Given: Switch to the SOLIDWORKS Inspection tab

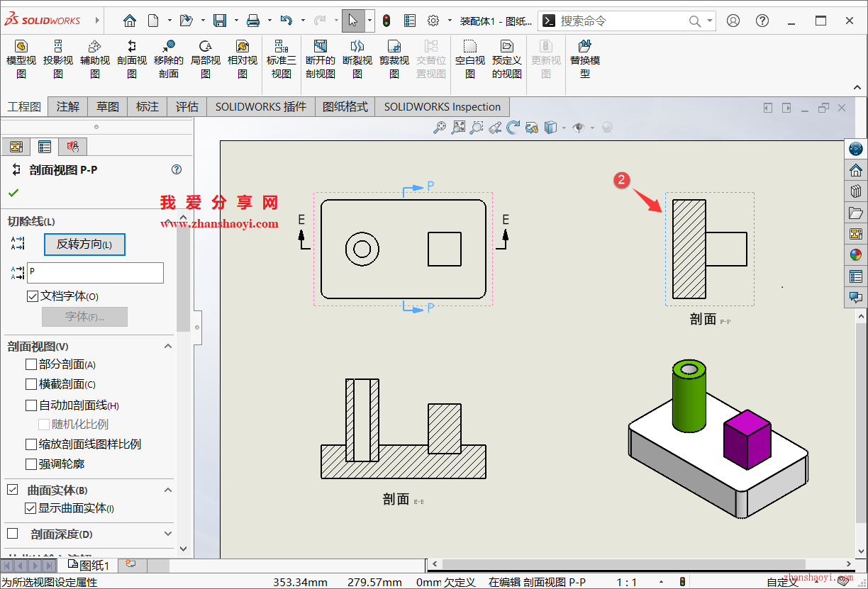Looking at the screenshot, I should [443, 107].
